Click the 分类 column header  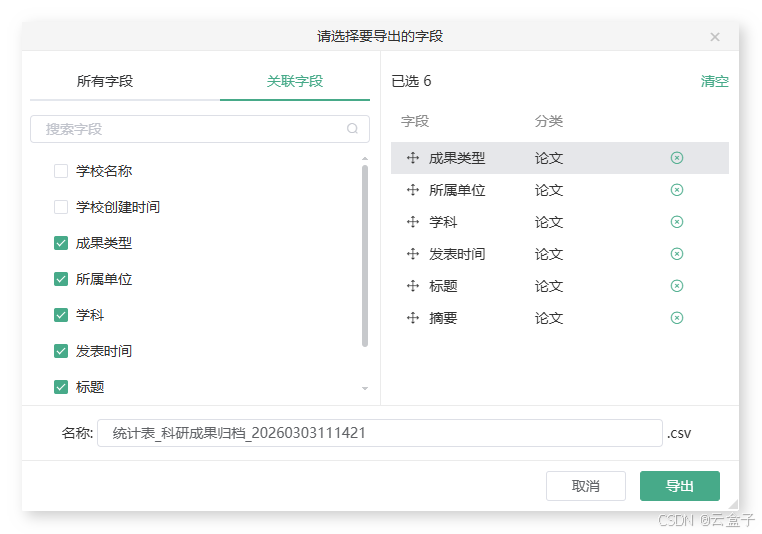click(x=549, y=121)
